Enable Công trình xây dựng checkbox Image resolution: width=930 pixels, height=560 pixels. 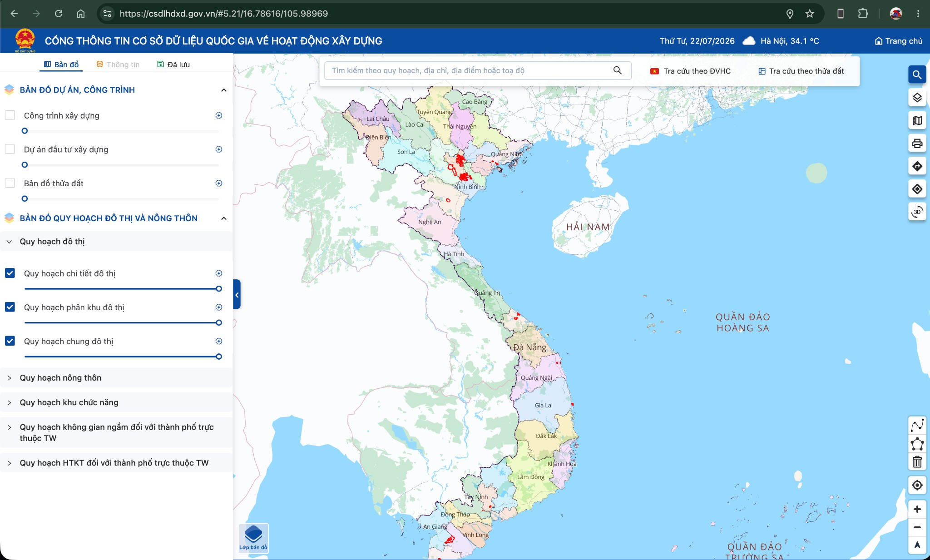coord(10,115)
